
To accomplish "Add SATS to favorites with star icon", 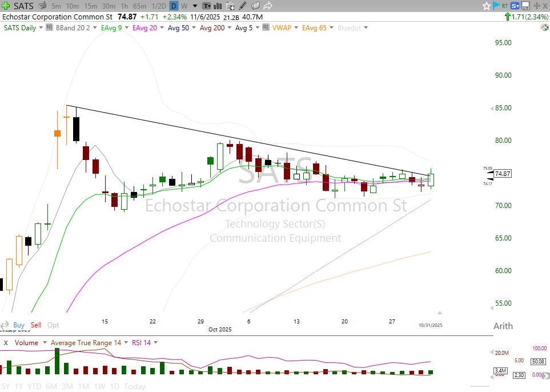I will coord(486,6).
